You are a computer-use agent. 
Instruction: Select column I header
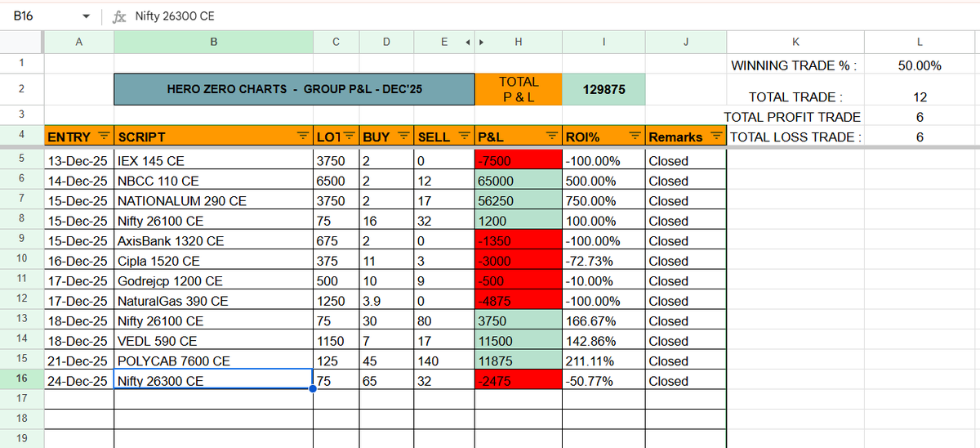coord(604,43)
